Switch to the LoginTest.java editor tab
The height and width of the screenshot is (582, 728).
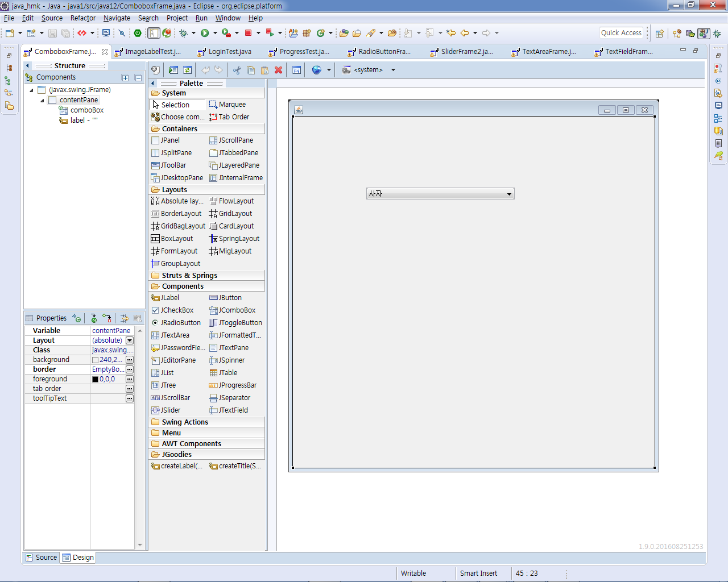[x=225, y=52]
